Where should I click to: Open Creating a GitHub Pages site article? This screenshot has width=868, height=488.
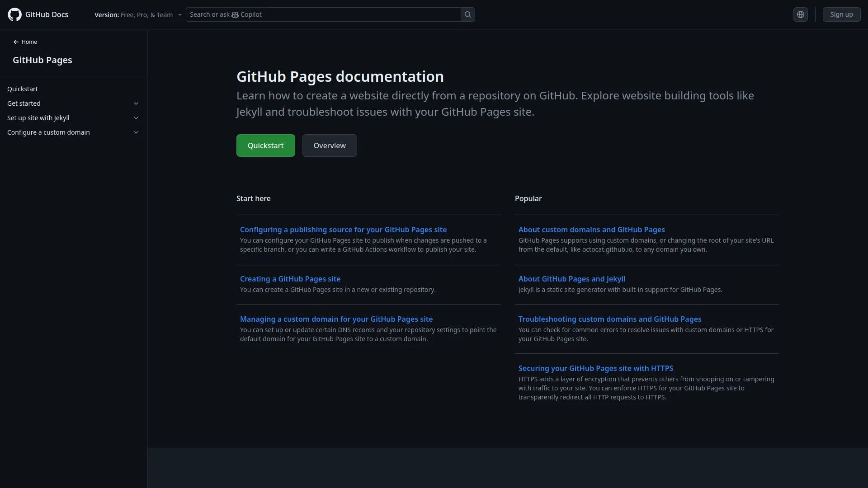(x=290, y=279)
